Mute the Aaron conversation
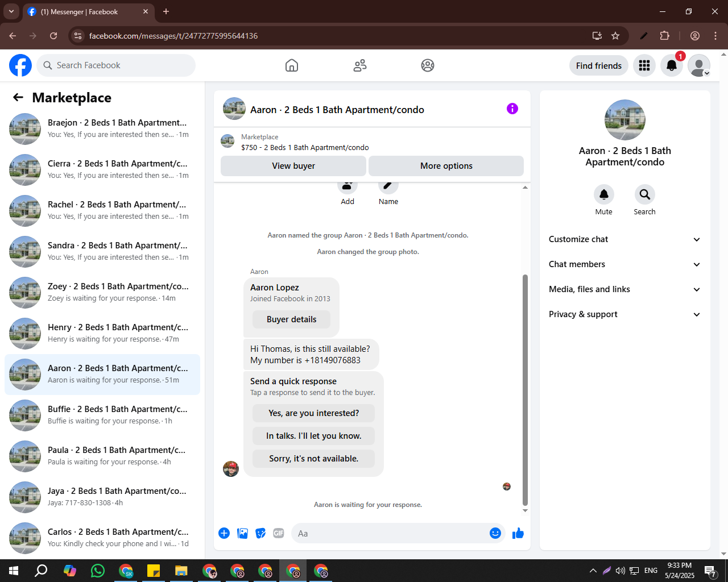The height and width of the screenshot is (582, 728). 604,194
